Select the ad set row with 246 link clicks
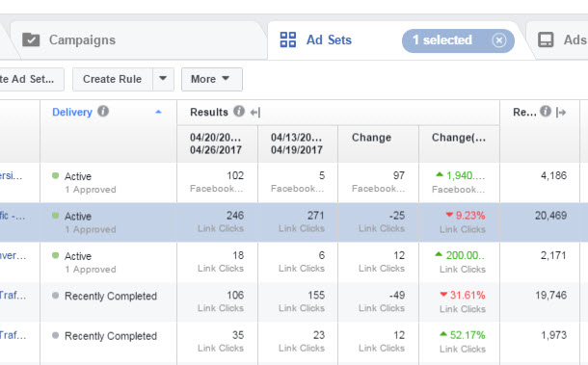The width and height of the screenshot is (588, 365). point(294,222)
